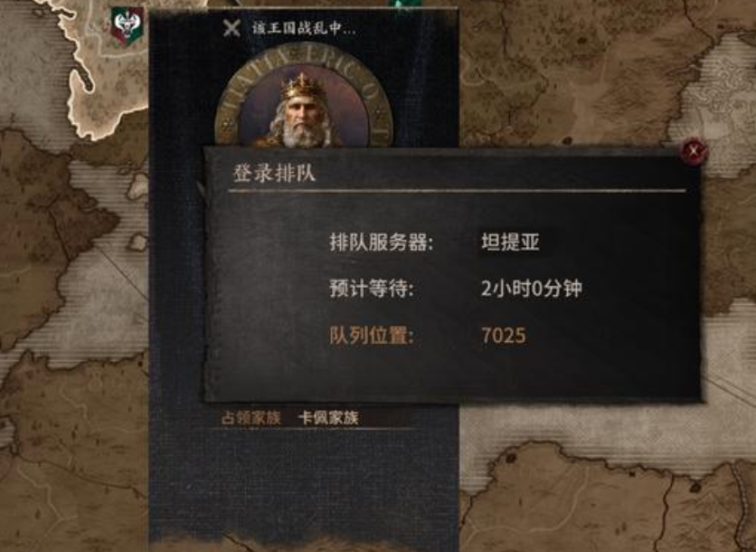Screen dimensions: 756x552
Task: Click the dark city marker on southern map
Action: (511, 456)
